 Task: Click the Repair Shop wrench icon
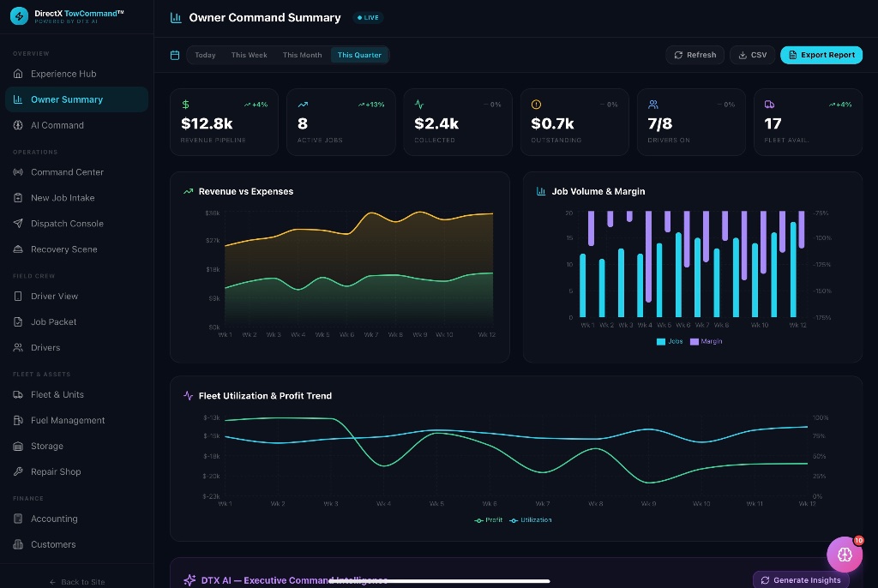(18, 471)
